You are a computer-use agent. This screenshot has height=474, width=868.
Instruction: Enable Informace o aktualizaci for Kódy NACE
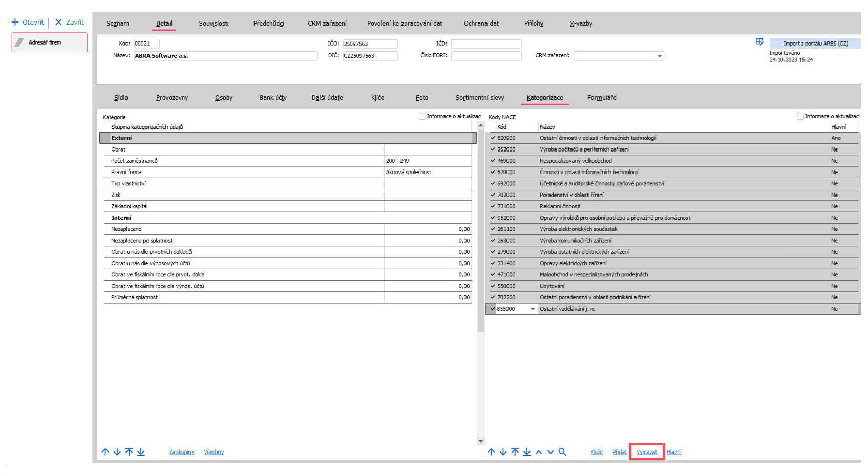[x=800, y=116]
